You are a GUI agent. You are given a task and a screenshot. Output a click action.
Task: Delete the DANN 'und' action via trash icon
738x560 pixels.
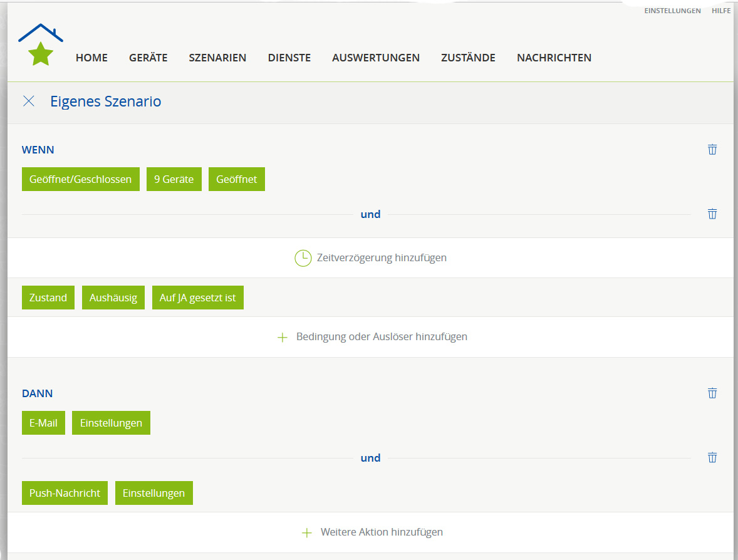(712, 457)
